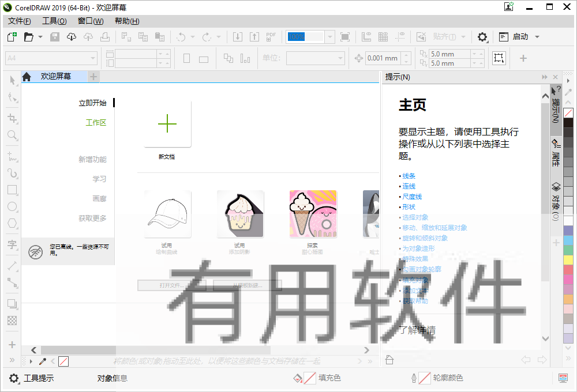
Task: Click the cupcake thumbnail
Action: coord(240,214)
